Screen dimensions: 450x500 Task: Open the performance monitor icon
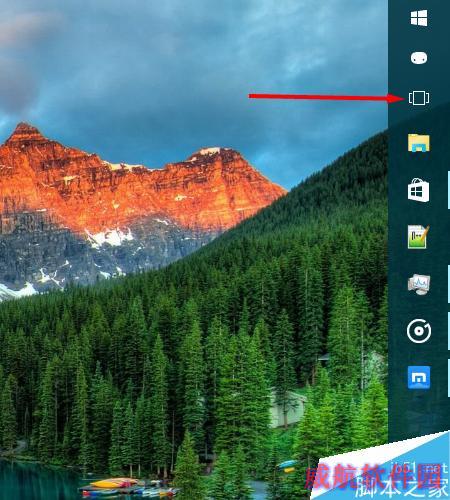419,284
